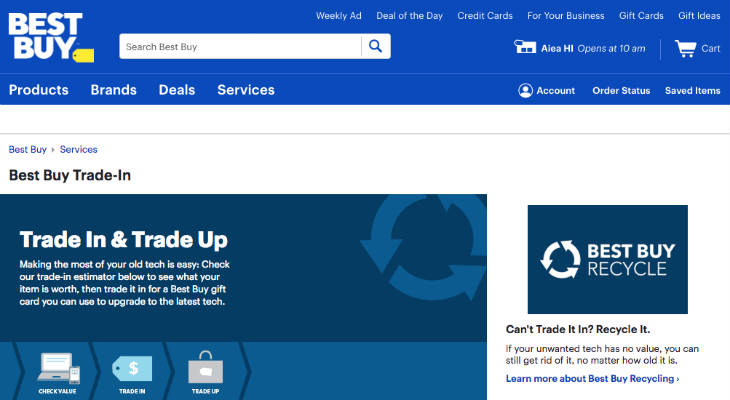Screen dimensions: 730x400
Task: Open the Cart text link
Action: [710, 48]
